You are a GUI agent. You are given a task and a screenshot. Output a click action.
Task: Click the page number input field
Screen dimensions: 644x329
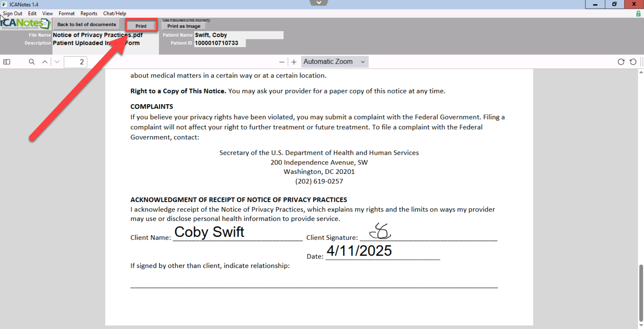(76, 62)
